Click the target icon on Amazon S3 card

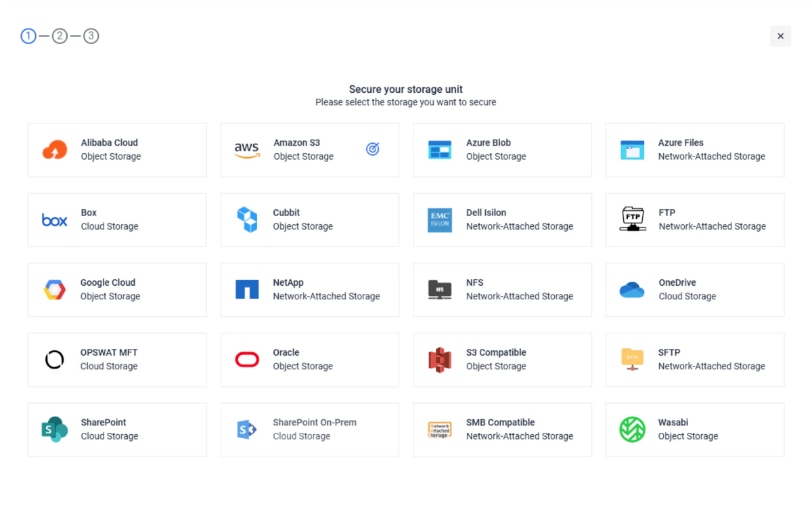pos(373,149)
